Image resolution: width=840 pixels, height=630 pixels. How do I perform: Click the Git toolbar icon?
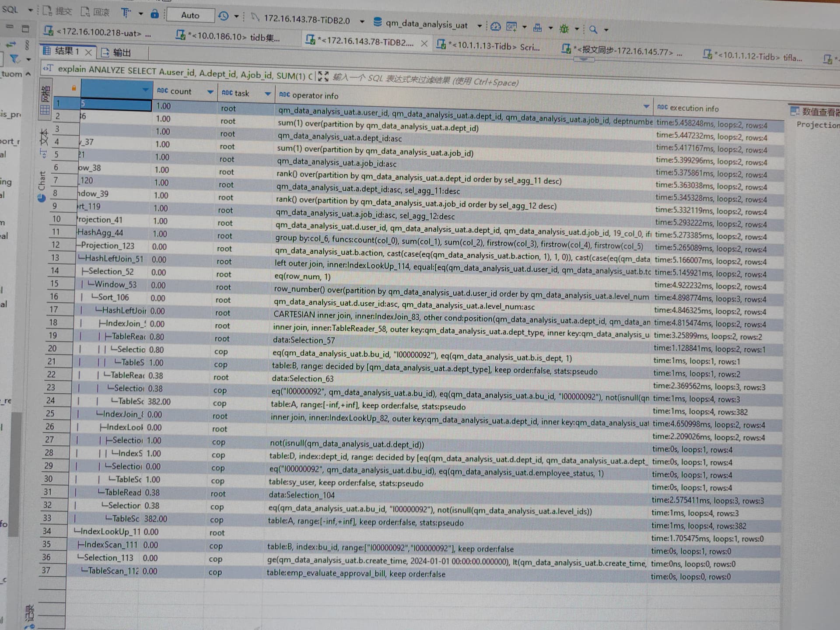511,27
